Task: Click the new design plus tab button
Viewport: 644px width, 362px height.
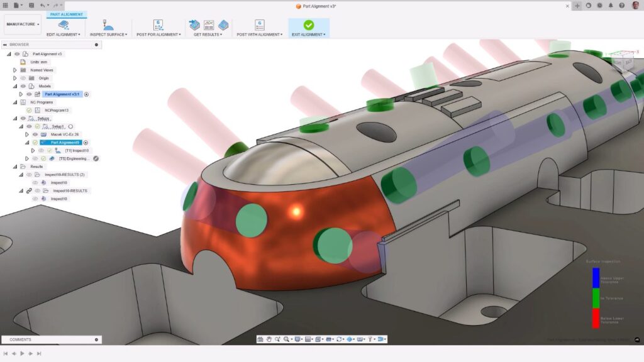Action: tap(577, 6)
